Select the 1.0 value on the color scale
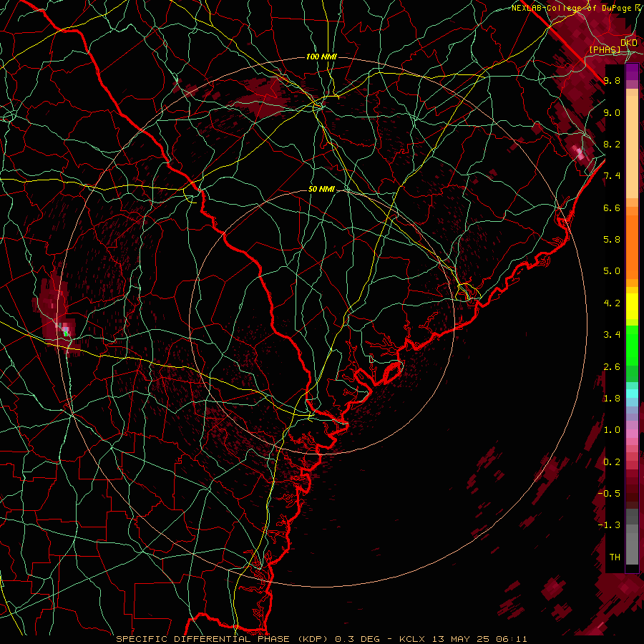Viewport: 644px width, 644px height. (612, 430)
